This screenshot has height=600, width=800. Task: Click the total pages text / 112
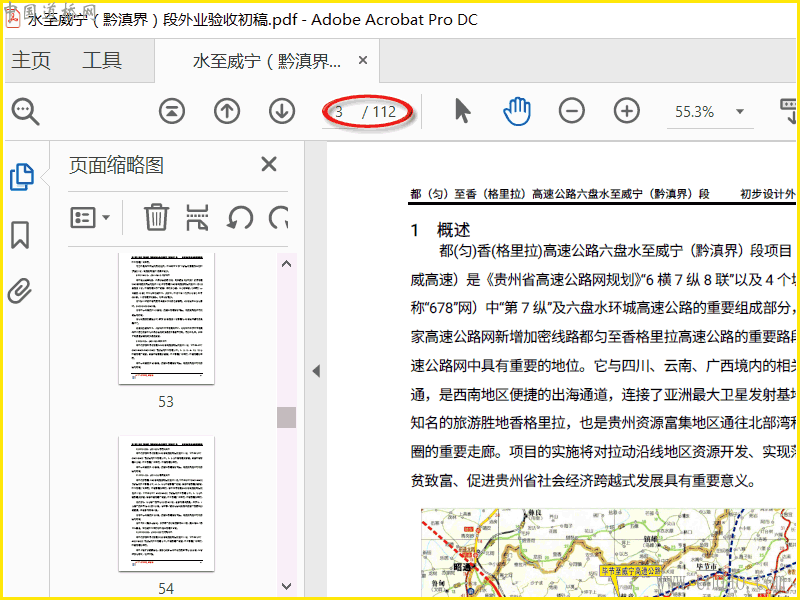pyautogui.click(x=379, y=112)
